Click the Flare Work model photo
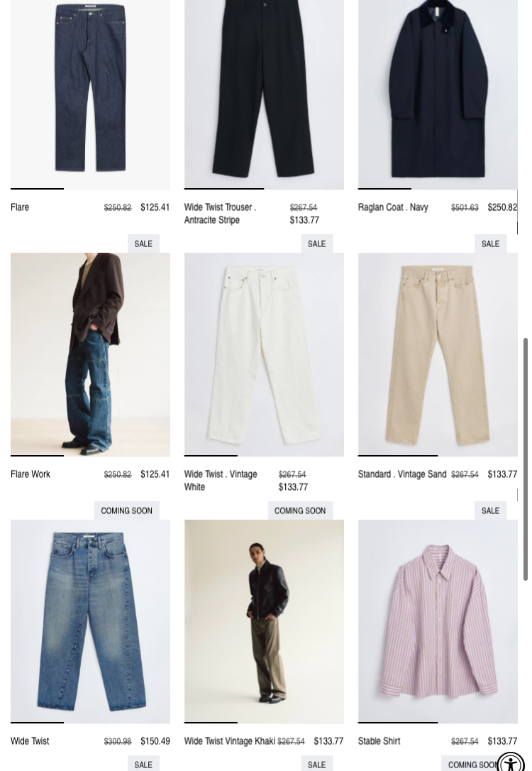Viewport: 532px width, 771px height. (90, 354)
